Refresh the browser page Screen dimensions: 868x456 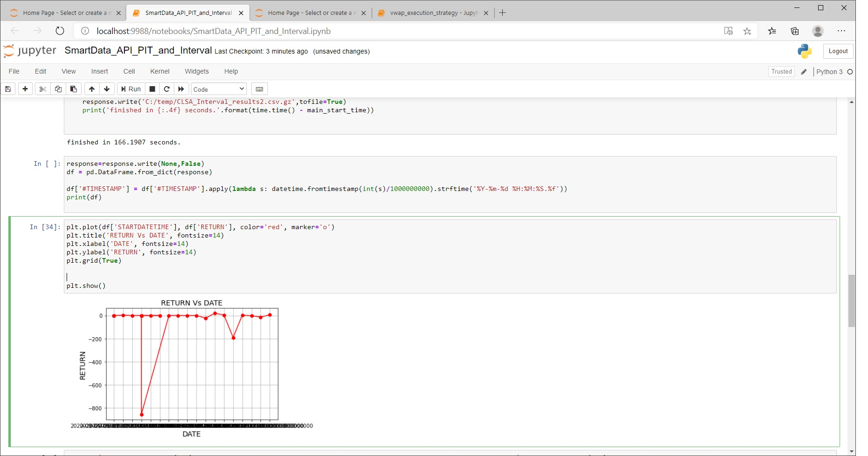(x=60, y=31)
